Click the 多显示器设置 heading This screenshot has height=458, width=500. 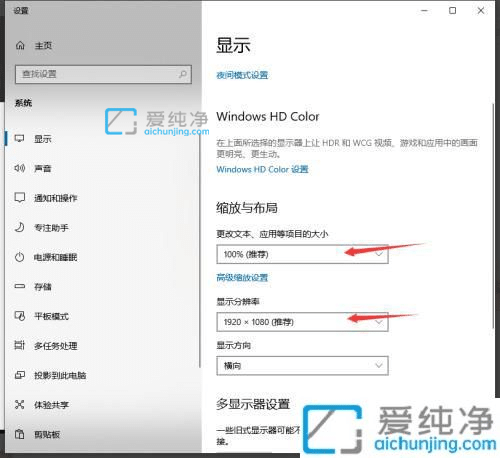(253, 404)
